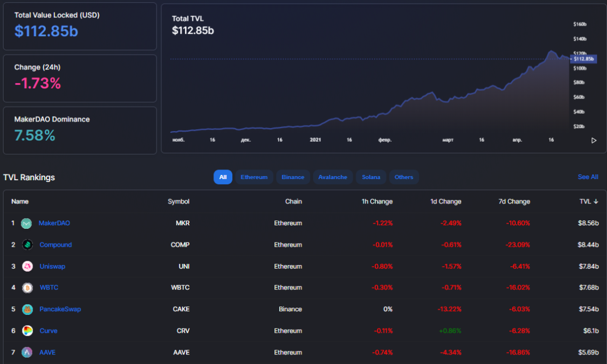Viewport: 607px width, 364px height.
Task: Filter rankings by Binance chain
Action: [293, 177]
